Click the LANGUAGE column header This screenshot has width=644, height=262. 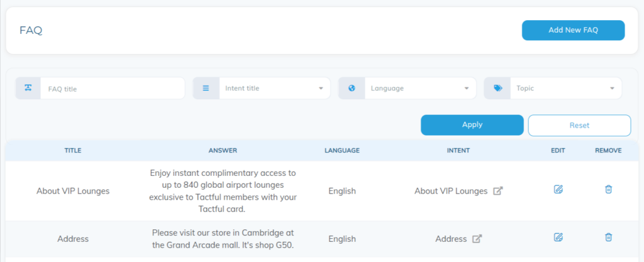341,150
